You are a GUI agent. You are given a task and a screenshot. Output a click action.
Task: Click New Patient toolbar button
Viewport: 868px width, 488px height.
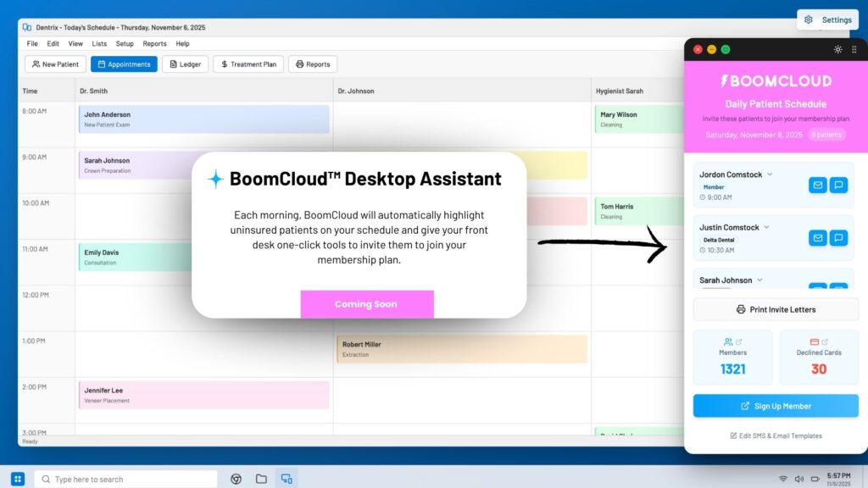pyautogui.click(x=55, y=64)
